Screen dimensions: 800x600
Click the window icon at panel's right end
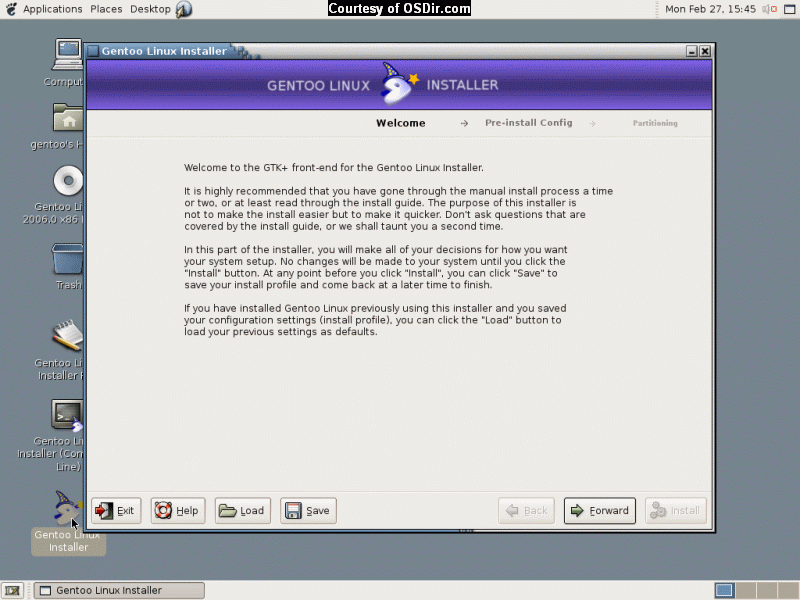(x=789, y=9)
